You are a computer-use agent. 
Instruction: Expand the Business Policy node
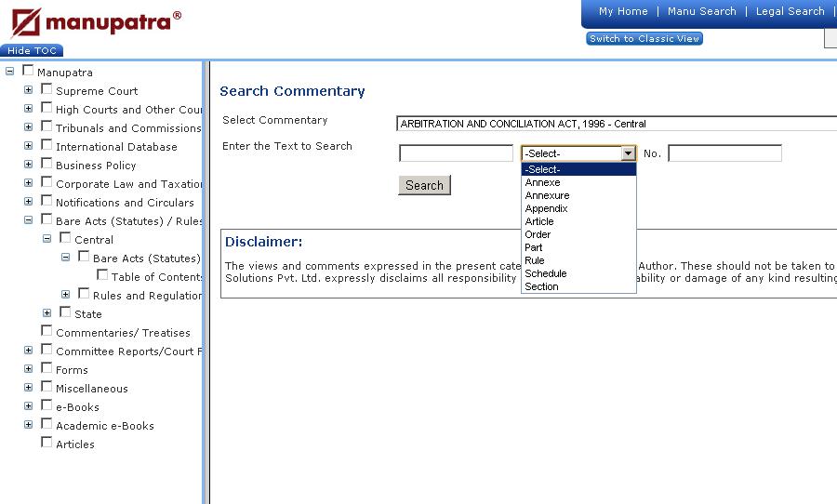coord(28,164)
